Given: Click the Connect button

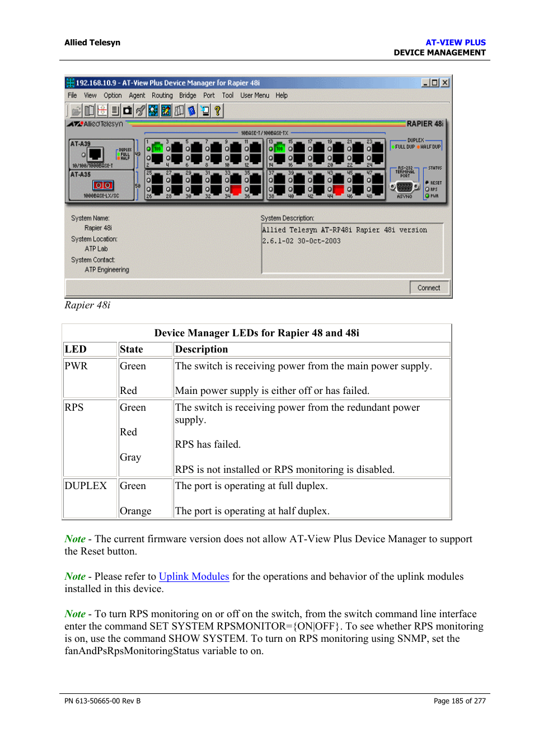Looking at the screenshot, I should coord(429,288).
